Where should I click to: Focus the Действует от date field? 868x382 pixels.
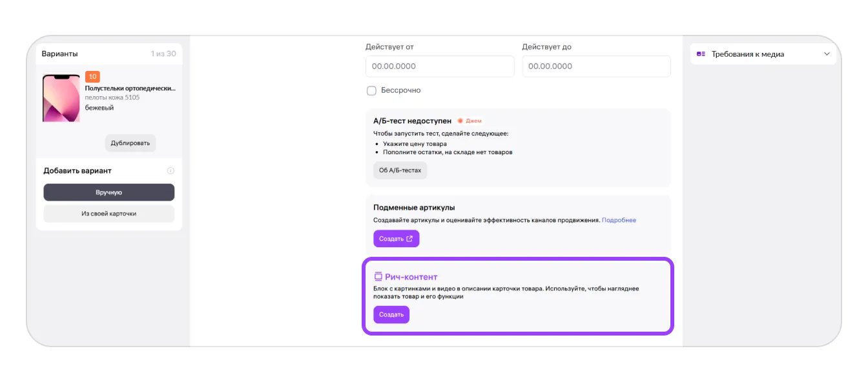tap(439, 66)
